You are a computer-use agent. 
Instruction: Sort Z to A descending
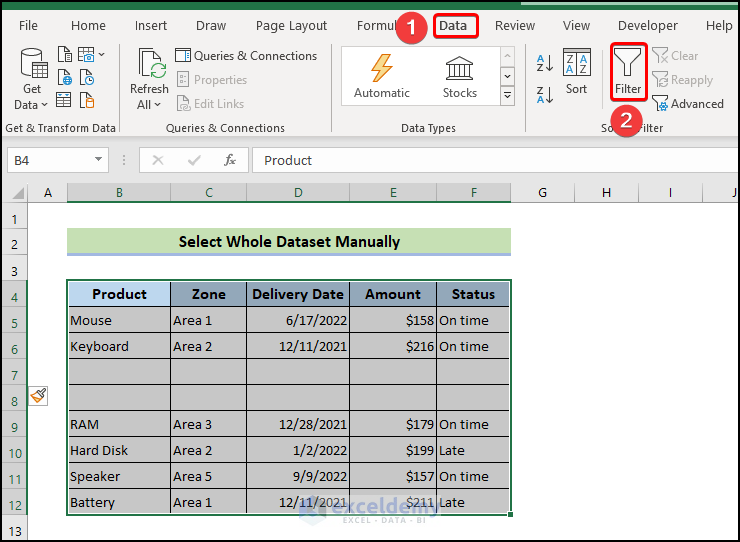point(545,95)
